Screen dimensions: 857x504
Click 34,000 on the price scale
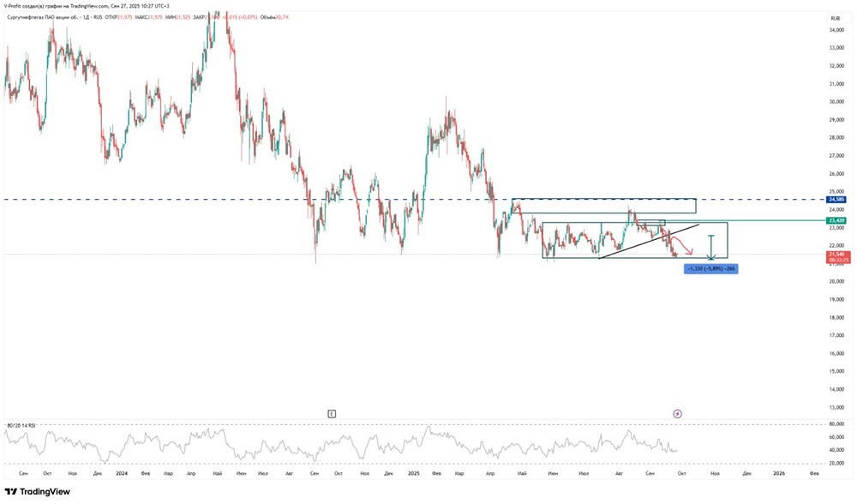coord(836,30)
